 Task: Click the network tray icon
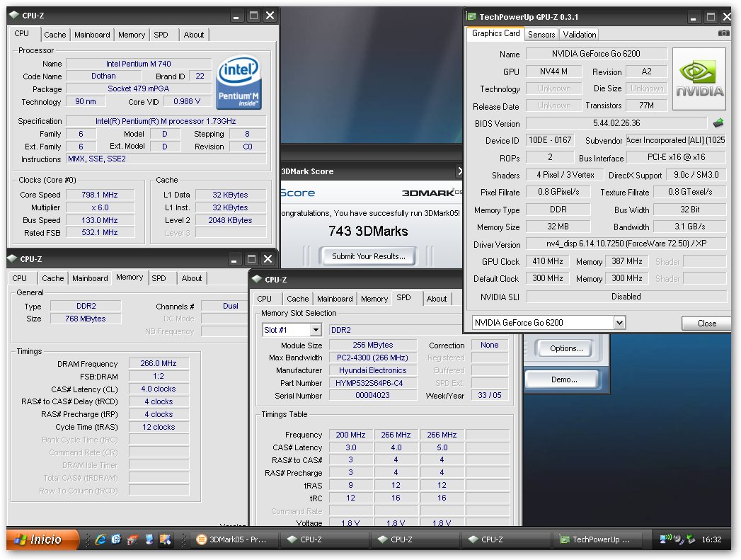[665, 539]
